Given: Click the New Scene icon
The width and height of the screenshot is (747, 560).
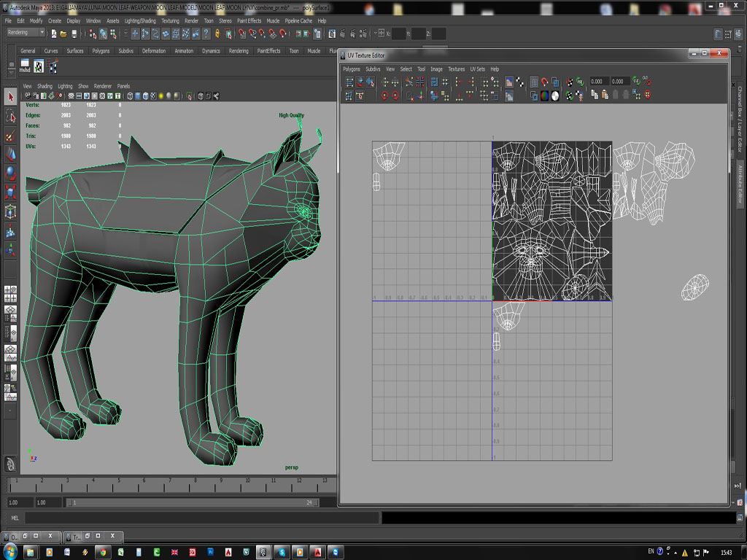Looking at the screenshot, I should coord(54,34).
